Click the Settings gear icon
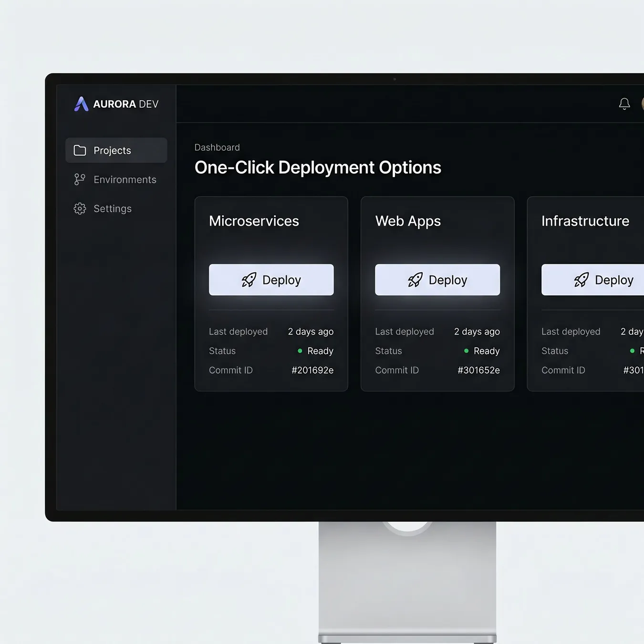 click(x=80, y=208)
